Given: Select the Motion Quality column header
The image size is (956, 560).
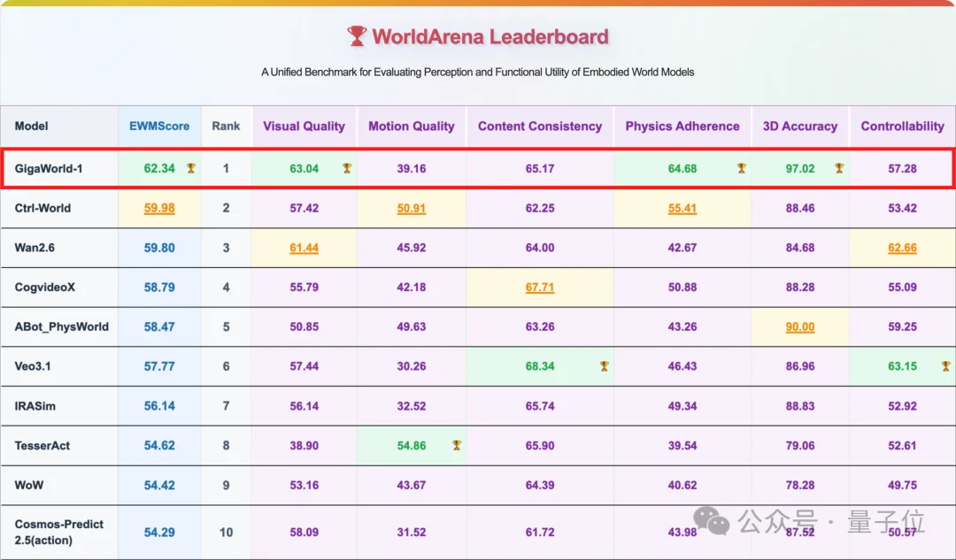Looking at the screenshot, I should (x=411, y=127).
